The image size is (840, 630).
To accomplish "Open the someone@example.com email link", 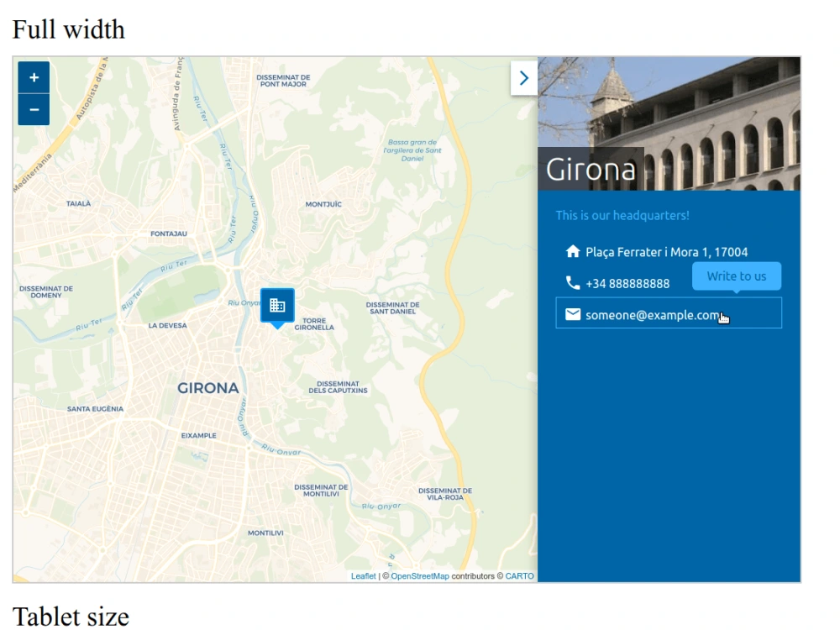I will (x=669, y=312).
